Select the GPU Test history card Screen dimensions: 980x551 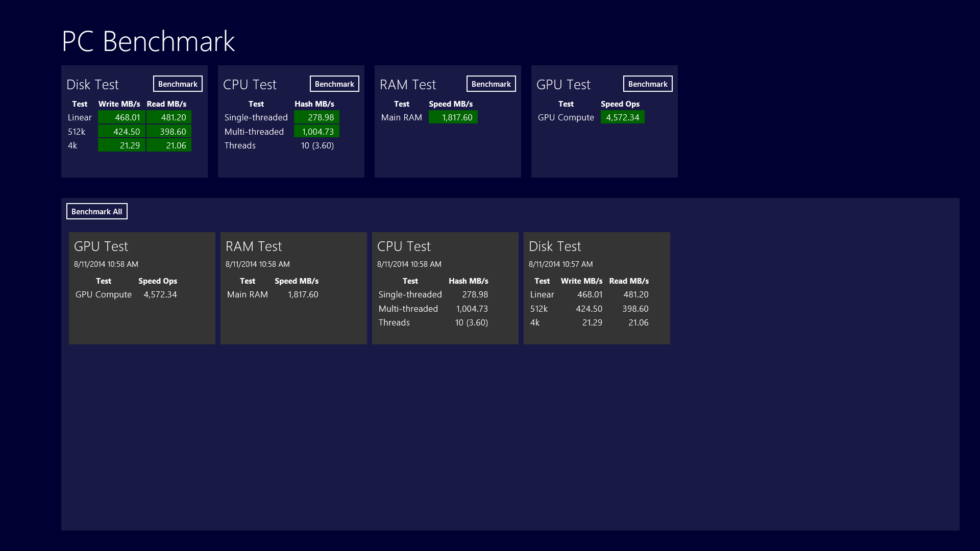(142, 288)
